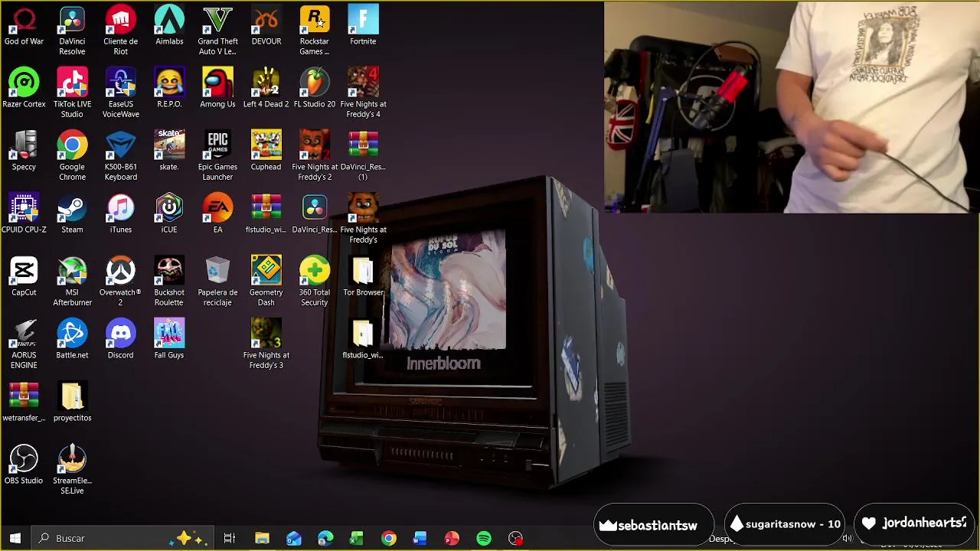Select the StreamElements SE.Live icon
980x551 pixels.
[72, 471]
